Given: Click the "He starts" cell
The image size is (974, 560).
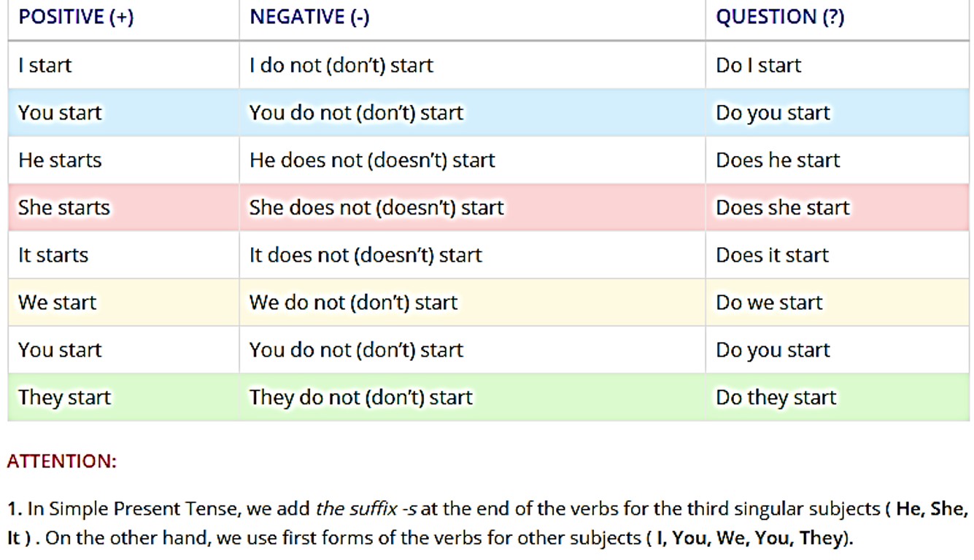Looking at the screenshot, I should click(60, 160).
